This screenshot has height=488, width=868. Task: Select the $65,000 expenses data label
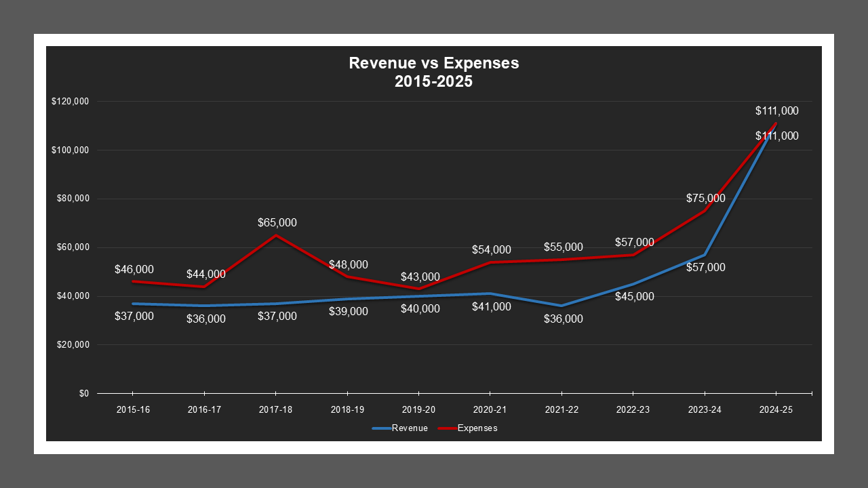(x=277, y=222)
